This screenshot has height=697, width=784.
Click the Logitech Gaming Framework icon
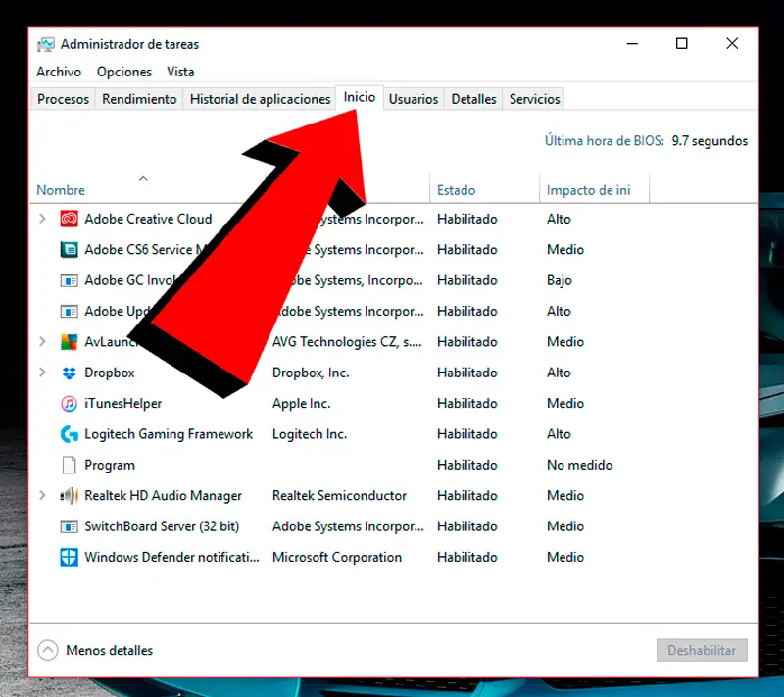tap(69, 434)
